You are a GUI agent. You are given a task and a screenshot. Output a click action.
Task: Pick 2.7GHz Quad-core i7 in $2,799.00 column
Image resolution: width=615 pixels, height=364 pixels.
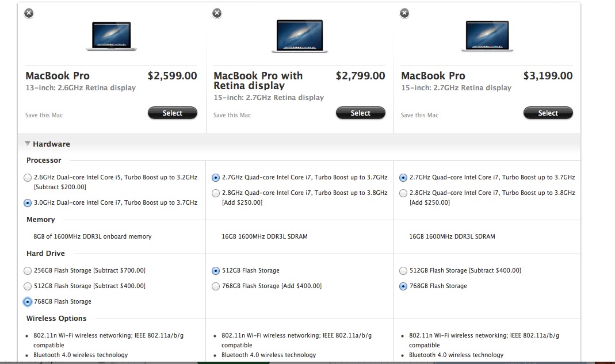click(215, 178)
